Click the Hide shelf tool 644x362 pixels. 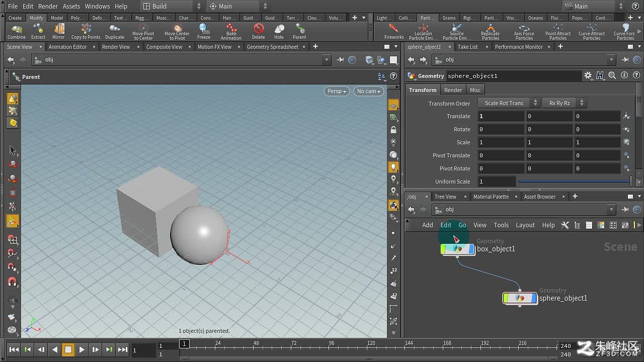point(279,31)
